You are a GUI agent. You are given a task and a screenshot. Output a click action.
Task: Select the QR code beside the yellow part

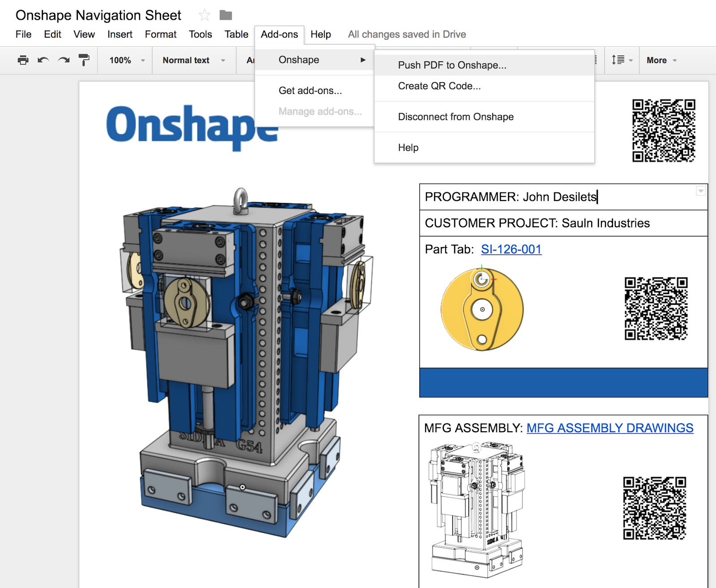pos(656,309)
